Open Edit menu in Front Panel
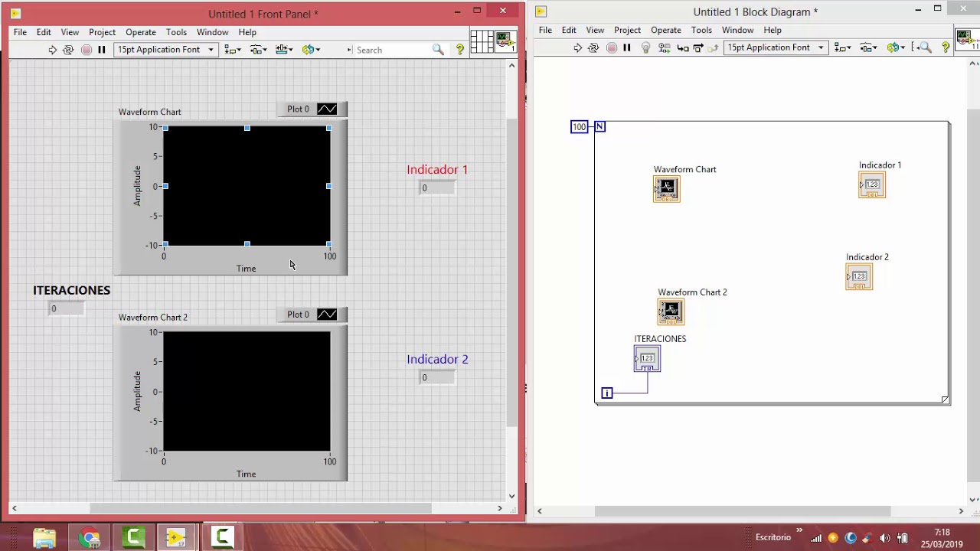Screen dimensions: 980x551 pos(44,32)
